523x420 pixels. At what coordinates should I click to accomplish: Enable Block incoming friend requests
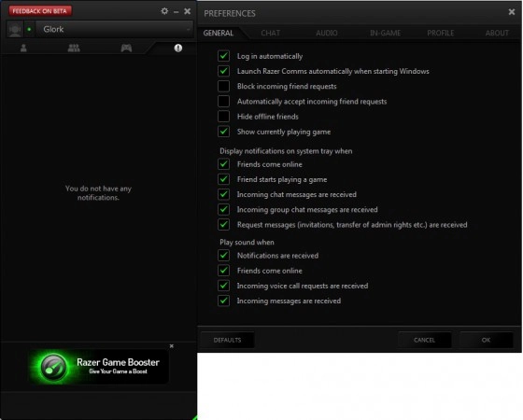click(x=224, y=86)
